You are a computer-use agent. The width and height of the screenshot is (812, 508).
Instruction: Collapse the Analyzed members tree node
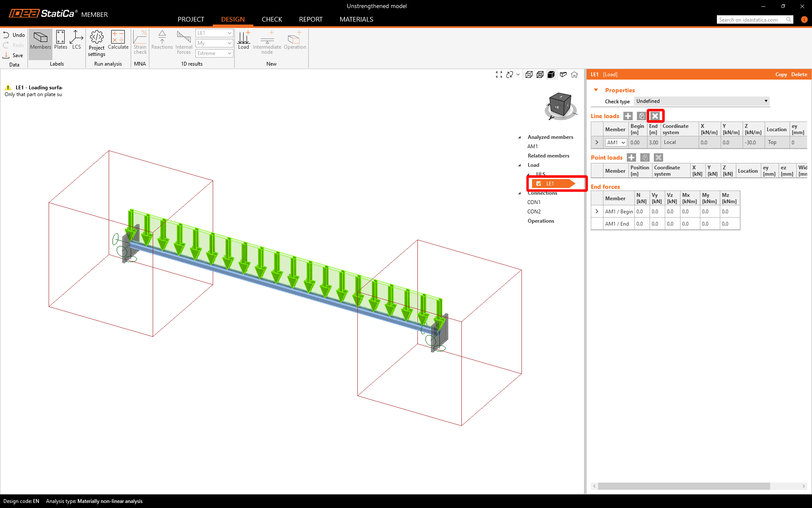pos(520,137)
